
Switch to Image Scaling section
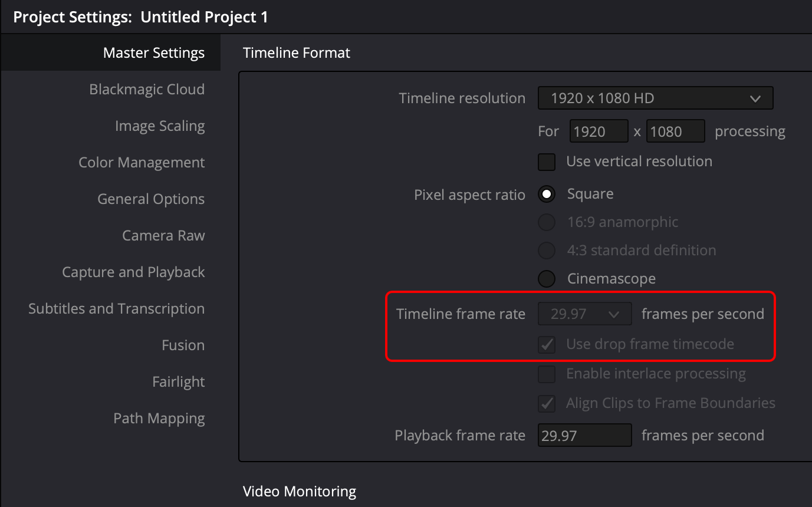pos(160,126)
